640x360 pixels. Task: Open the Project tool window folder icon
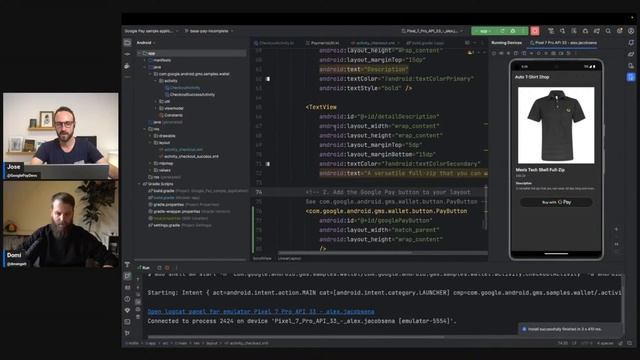128,43
